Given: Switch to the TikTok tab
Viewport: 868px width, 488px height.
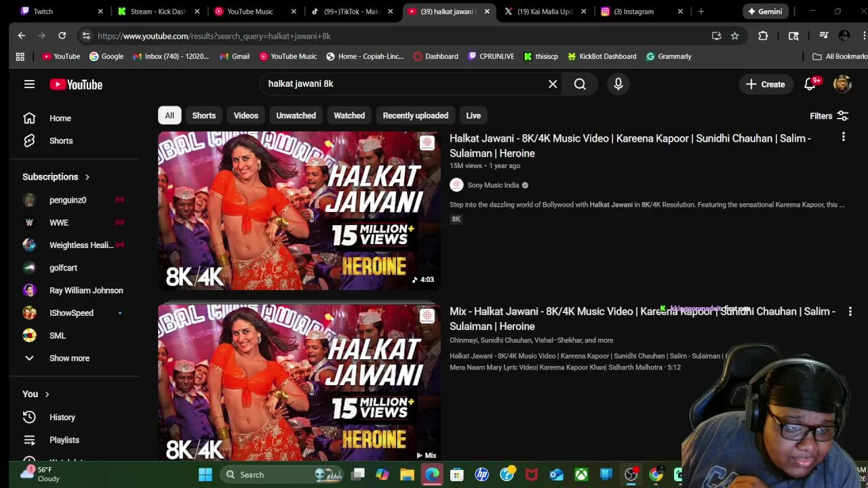Looking at the screenshot, I should point(351,12).
